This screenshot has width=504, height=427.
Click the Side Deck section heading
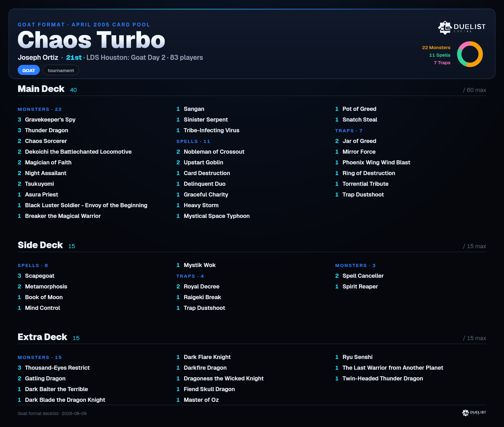[x=40, y=245]
